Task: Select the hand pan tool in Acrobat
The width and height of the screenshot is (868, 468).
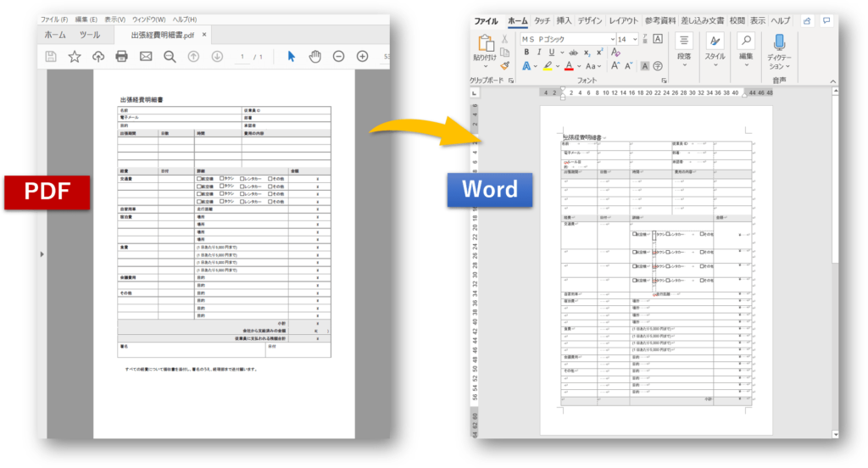Action: click(x=314, y=57)
